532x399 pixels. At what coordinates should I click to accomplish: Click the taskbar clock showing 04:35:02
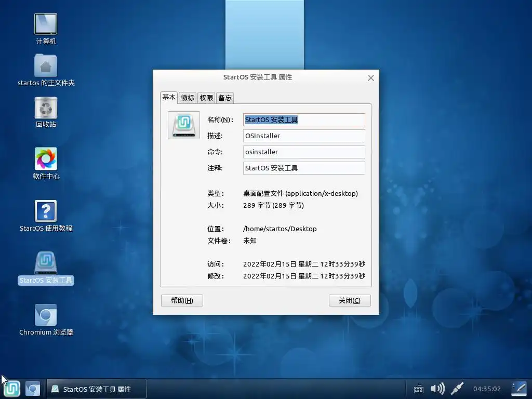pyautogui.click(x=487, y=389)
